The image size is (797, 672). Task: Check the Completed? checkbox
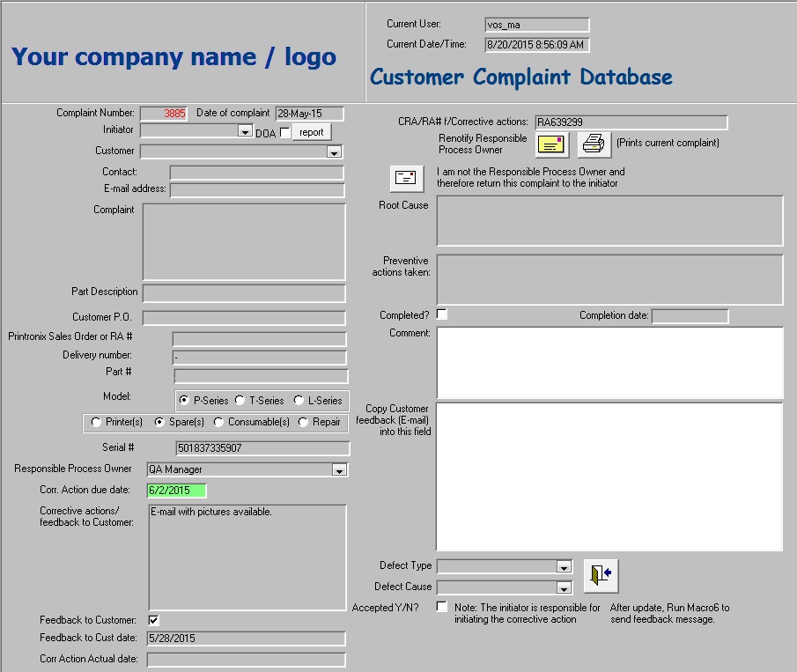442,314
